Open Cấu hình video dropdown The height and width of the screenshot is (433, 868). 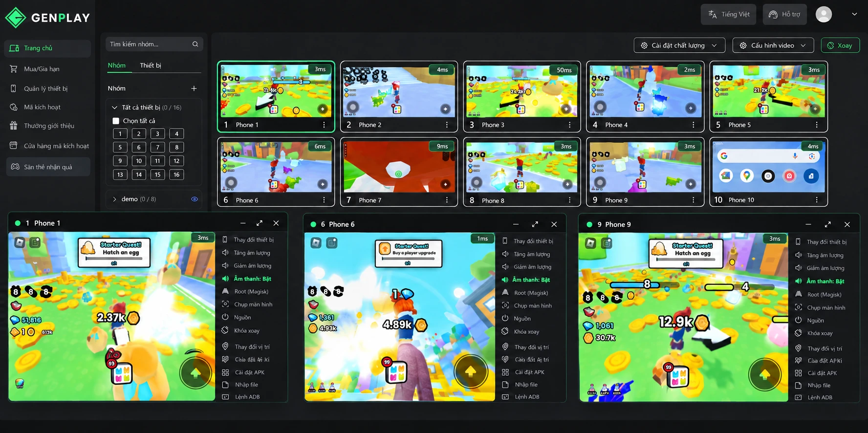coord(773,45)
